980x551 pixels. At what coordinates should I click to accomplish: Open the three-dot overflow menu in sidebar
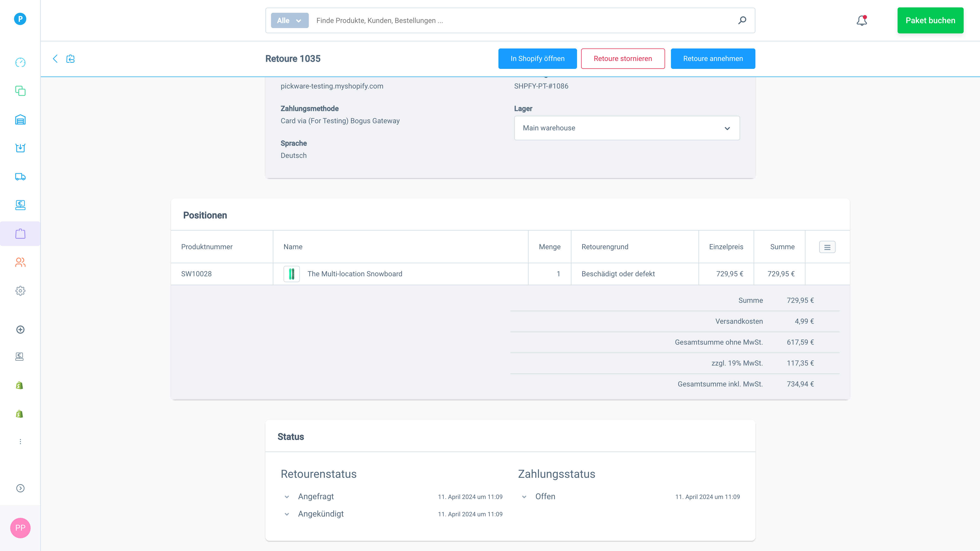pyautogui.click(x=20, y=441)
